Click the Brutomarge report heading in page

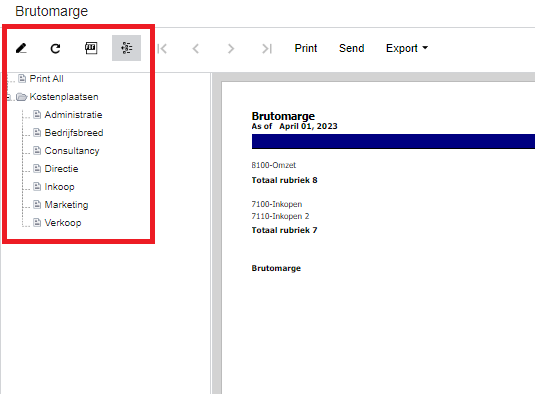click(x=283, y=116)
